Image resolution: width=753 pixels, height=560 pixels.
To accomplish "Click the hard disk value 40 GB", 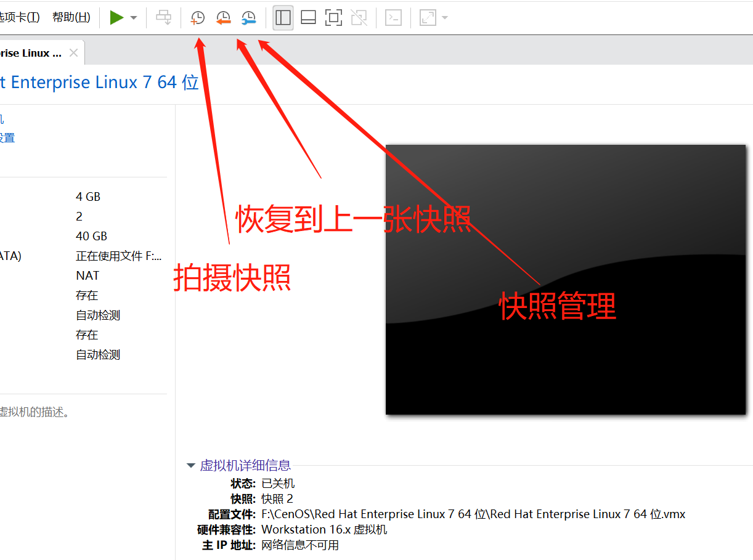I will (x=92, y=236).
